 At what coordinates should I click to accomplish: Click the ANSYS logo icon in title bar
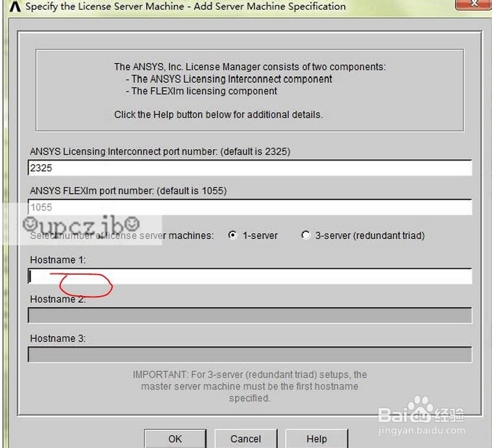pos(15,6)
